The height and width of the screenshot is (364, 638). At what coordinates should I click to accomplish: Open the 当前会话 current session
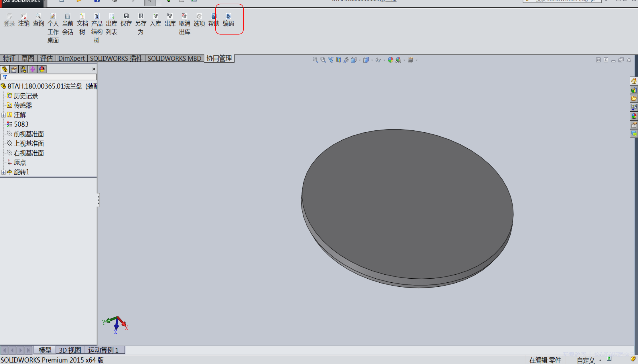68,24
